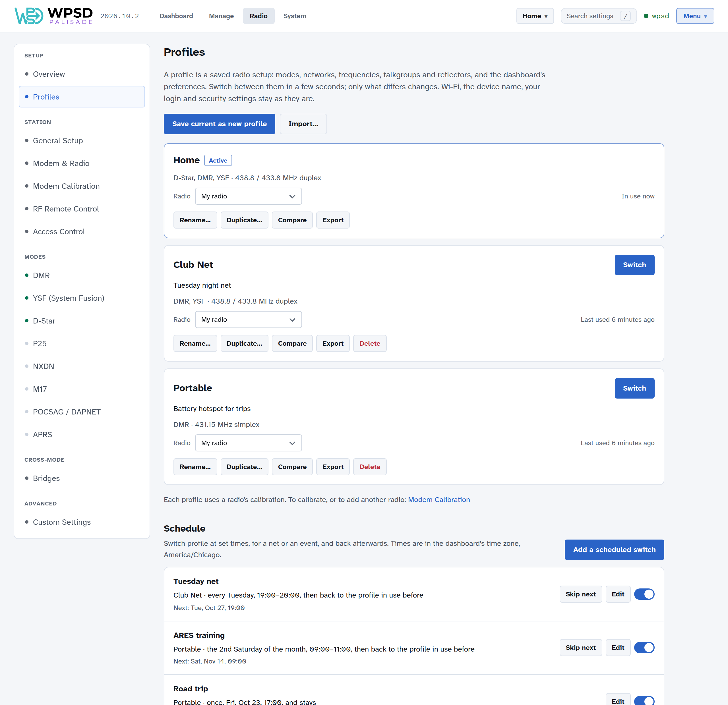Screen dimensions: 728x705
Task: Delete the Portable profile
Action: (370, 467)
